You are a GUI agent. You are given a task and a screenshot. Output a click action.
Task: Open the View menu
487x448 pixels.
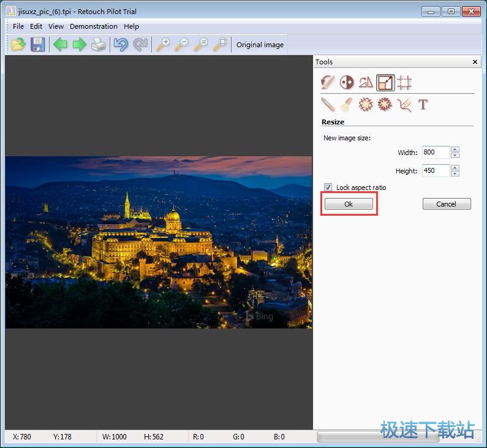(x=56, y=26)
